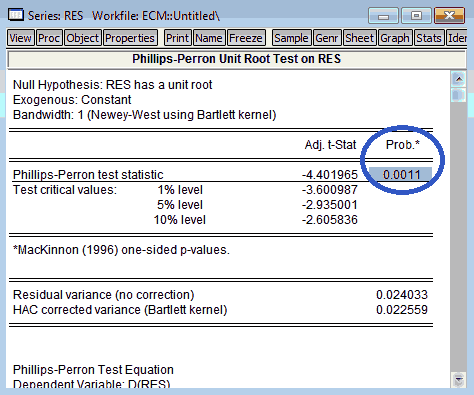Print the unit root test output
Image resolution: width=474 pixels, height=395 pixels.
point(178,38)
